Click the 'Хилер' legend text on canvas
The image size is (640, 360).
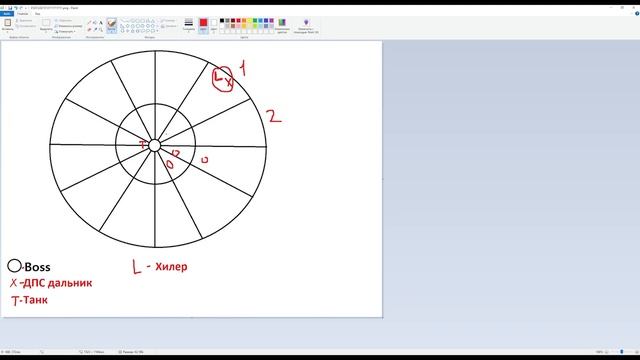click(171, 267)
